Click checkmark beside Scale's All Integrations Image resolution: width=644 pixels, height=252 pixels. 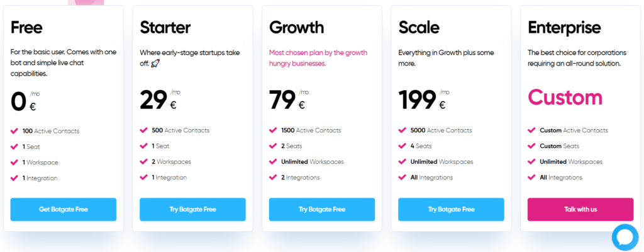402,178
